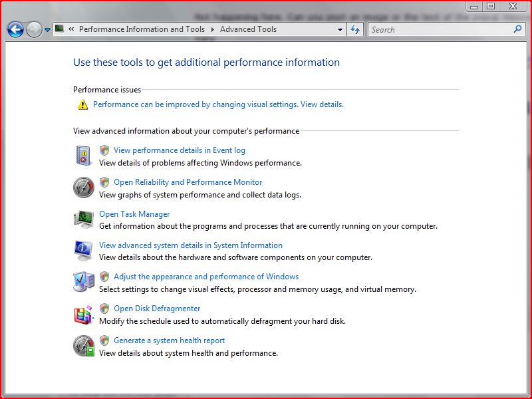The height and width of the screenshot is (399, 532).
Task: Click the Task Manager monitor icon
Action: (x=84, y=219)
